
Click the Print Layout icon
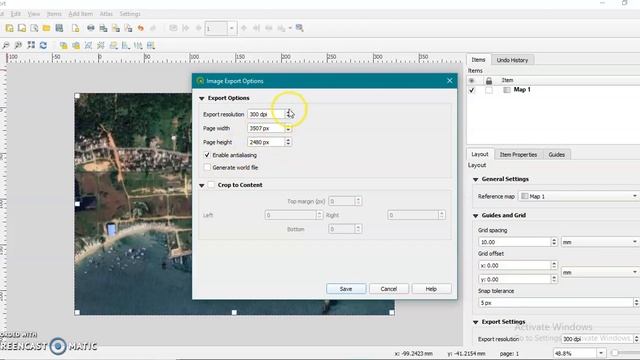pos(91,28)
